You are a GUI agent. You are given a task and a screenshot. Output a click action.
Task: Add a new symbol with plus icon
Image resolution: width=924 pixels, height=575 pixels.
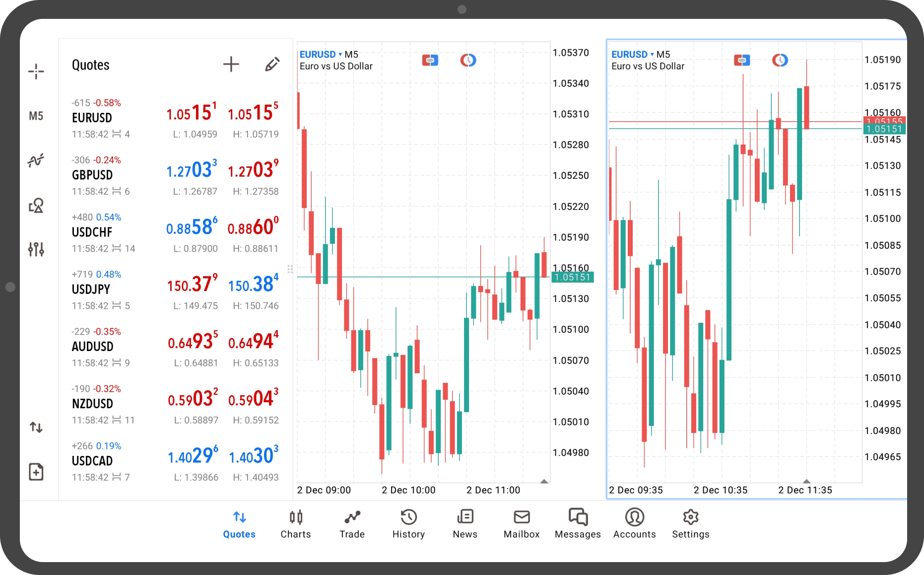pyautogui.click(x=231, y=64)
